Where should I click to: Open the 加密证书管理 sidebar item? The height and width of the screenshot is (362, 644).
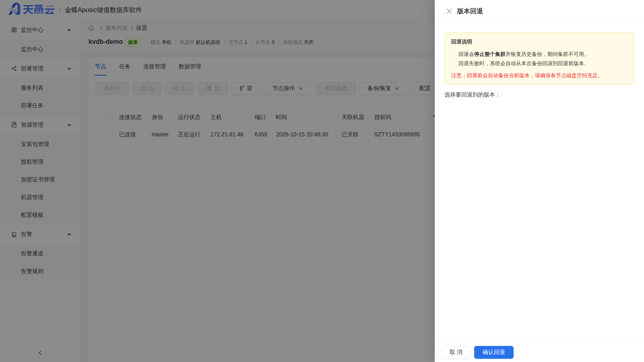40,179
